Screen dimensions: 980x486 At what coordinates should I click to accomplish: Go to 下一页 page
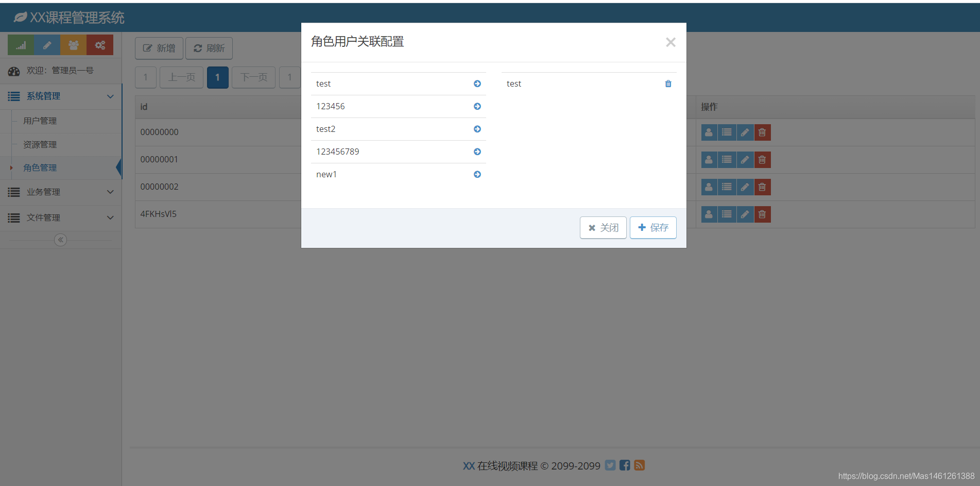pyautogui.click(x=254, y=77)
